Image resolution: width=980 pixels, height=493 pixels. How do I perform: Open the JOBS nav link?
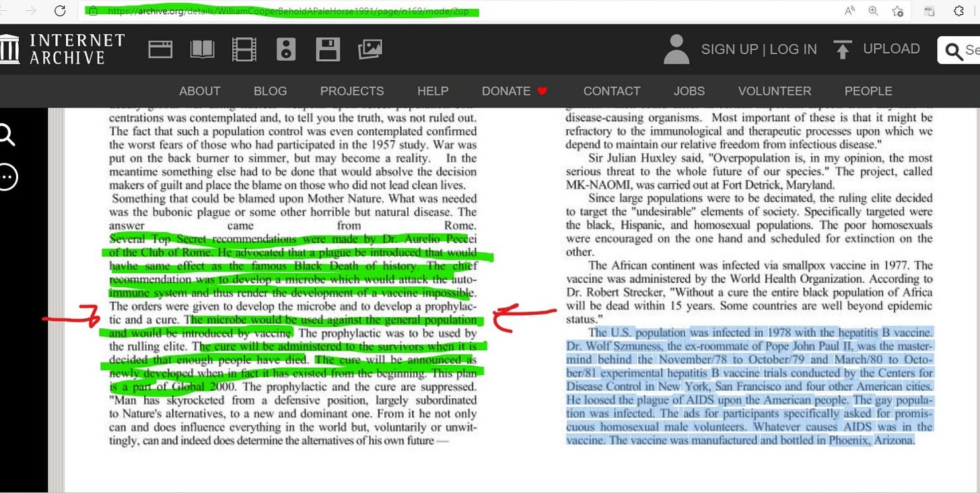click(689, 91)
